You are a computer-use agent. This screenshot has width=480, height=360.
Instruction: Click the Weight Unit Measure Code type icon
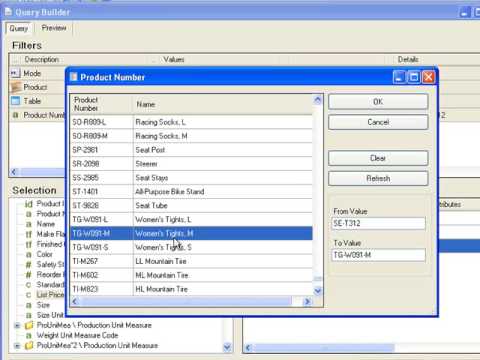pyautogui.click(x=29, y=336)
